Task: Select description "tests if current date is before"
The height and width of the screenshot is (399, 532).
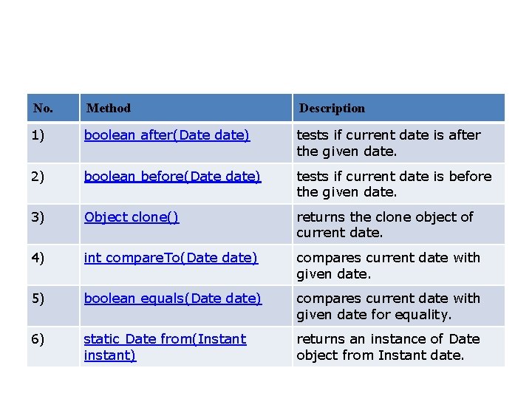Action: tap(393, 183)
